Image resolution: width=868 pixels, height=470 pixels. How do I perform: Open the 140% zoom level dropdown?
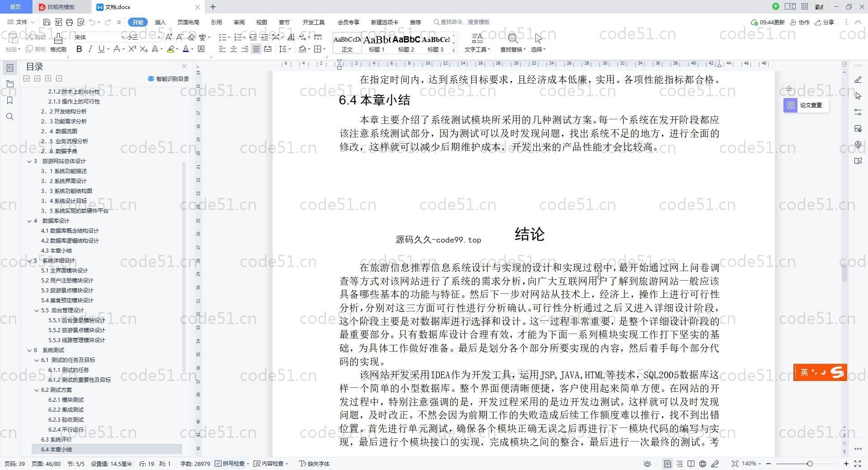pos(752,464)
